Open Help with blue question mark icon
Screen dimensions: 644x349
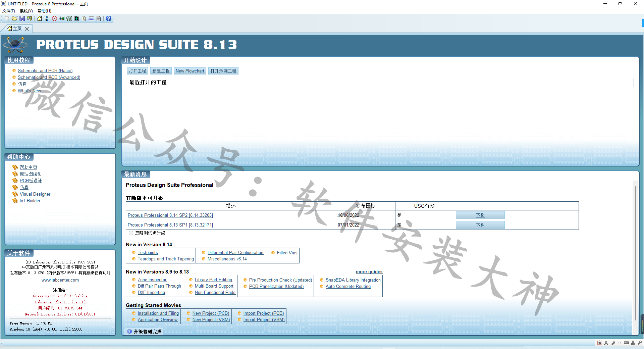[109, 19]
